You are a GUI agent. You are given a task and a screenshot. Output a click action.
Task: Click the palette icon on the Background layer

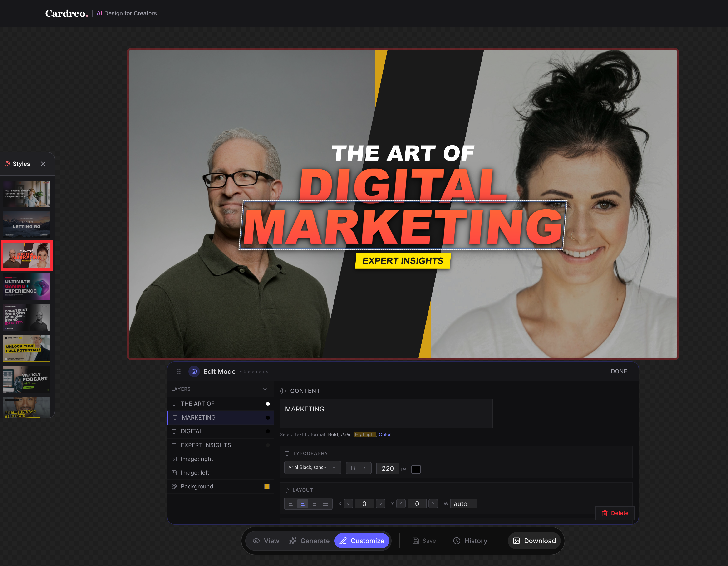174,486
